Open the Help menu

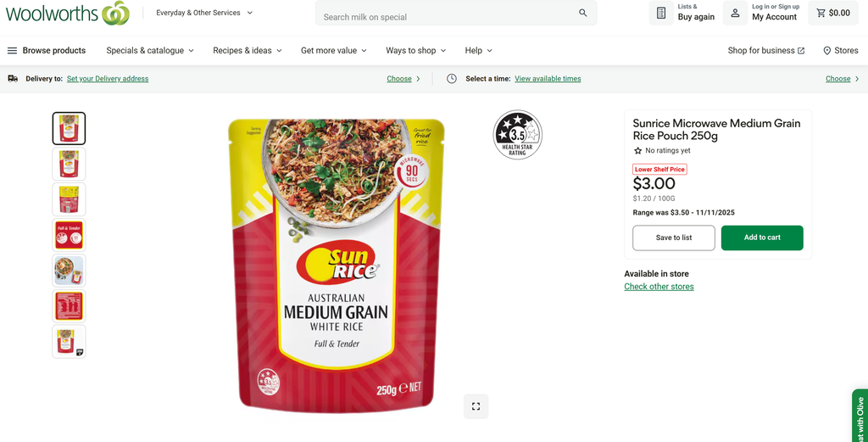click(478, 50)
